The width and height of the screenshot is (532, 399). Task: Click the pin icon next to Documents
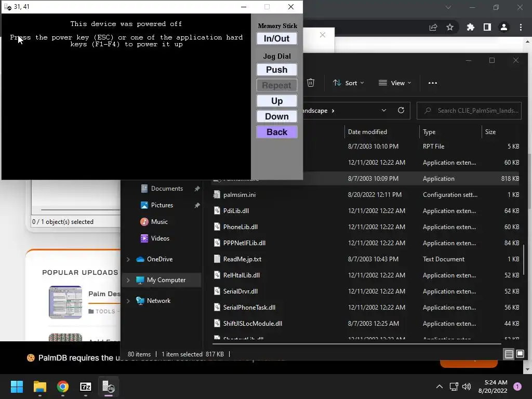[x=197, y=189]
